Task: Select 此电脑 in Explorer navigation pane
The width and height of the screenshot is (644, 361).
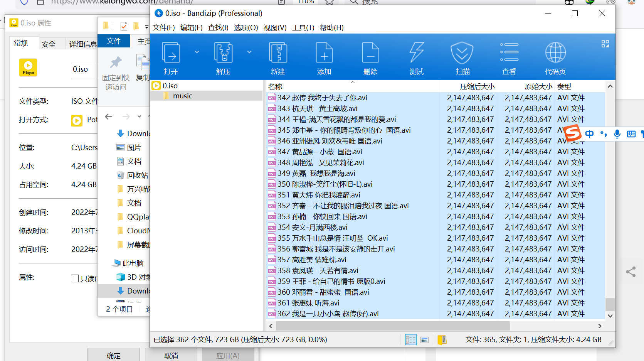Action: coord(128,263)
